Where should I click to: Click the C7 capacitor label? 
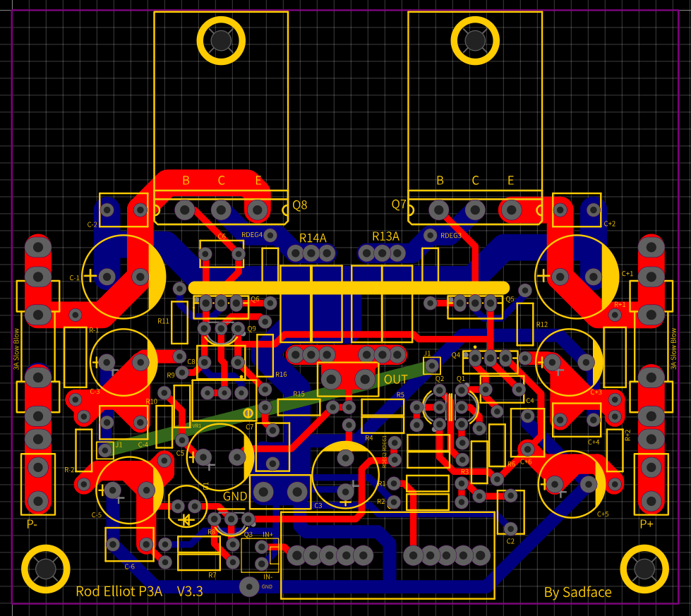[x=249, y=427]
